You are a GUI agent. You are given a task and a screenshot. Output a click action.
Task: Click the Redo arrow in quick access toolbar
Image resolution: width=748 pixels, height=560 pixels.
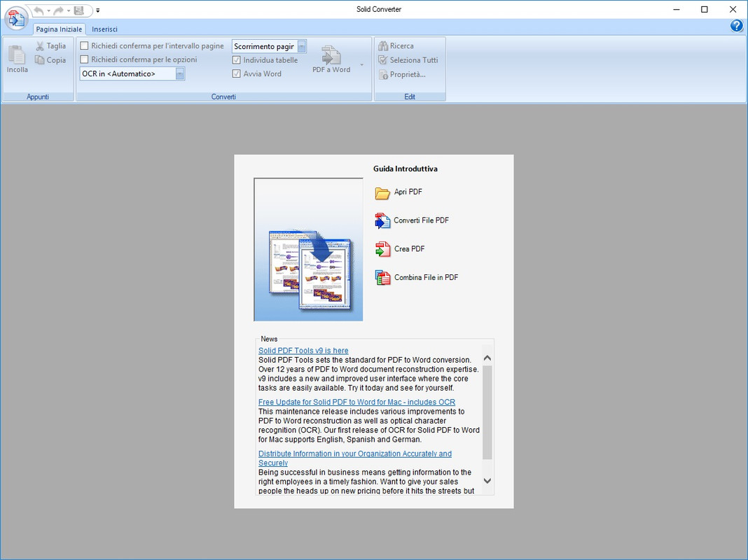(59, 10)
